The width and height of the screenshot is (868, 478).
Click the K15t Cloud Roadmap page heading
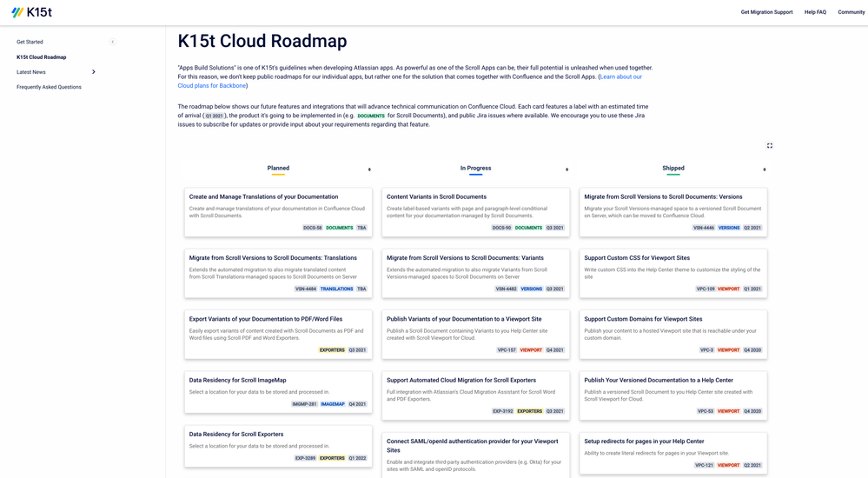click(x=262, y=41)
